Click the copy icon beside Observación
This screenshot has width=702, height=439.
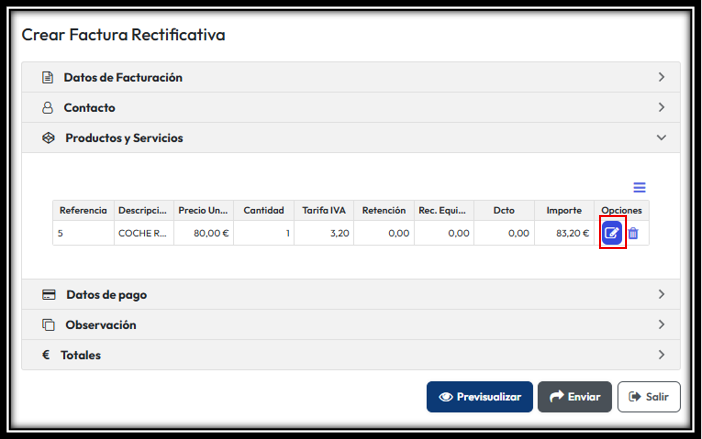(48, 325)
